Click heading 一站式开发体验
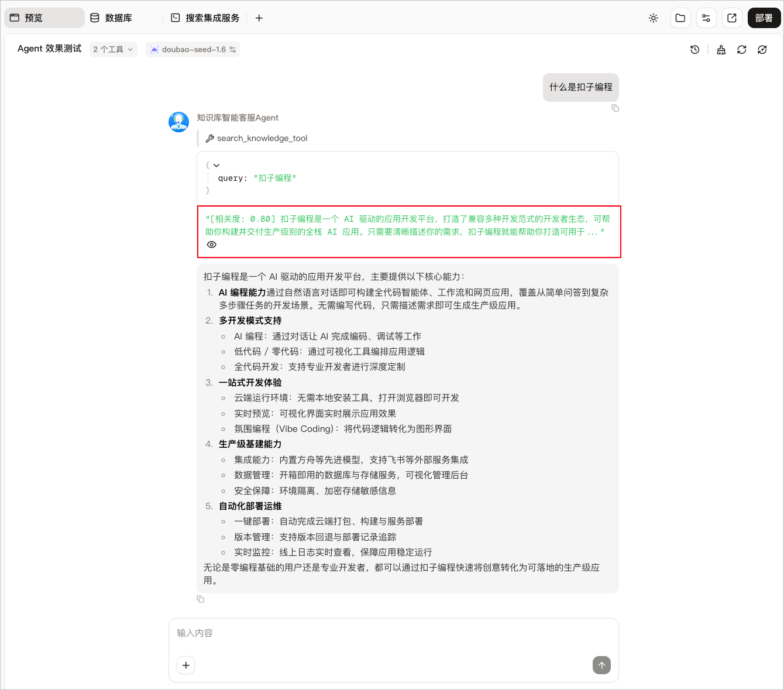Screen dimensions: 784x690 click(x=250, y=383)
